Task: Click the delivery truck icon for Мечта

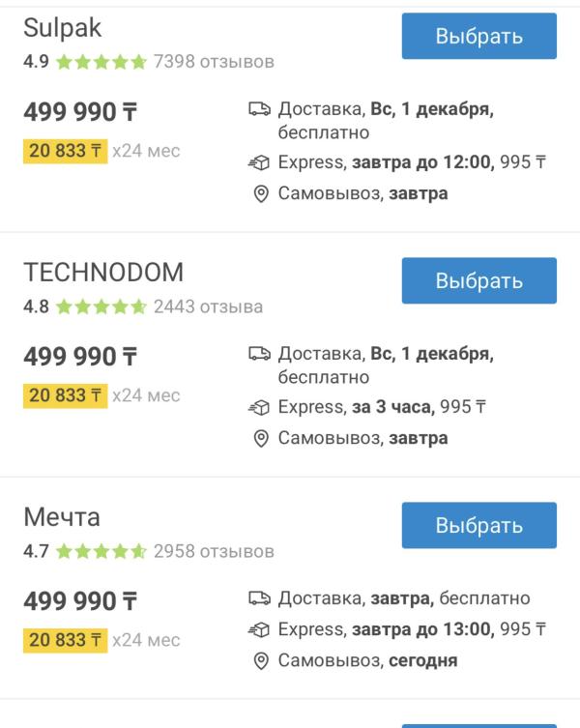Action: click(x=259, y=598)
